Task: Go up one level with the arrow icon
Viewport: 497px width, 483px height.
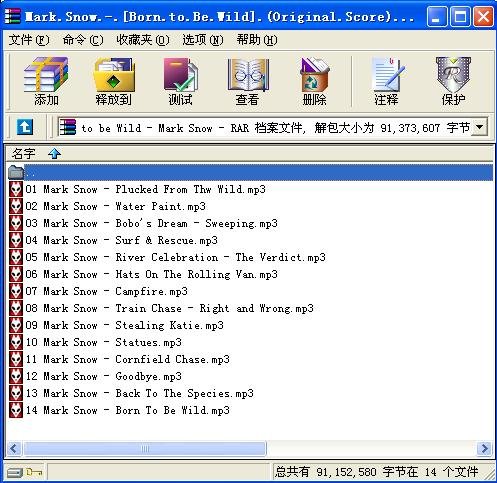Action: [x=25, y=127]
